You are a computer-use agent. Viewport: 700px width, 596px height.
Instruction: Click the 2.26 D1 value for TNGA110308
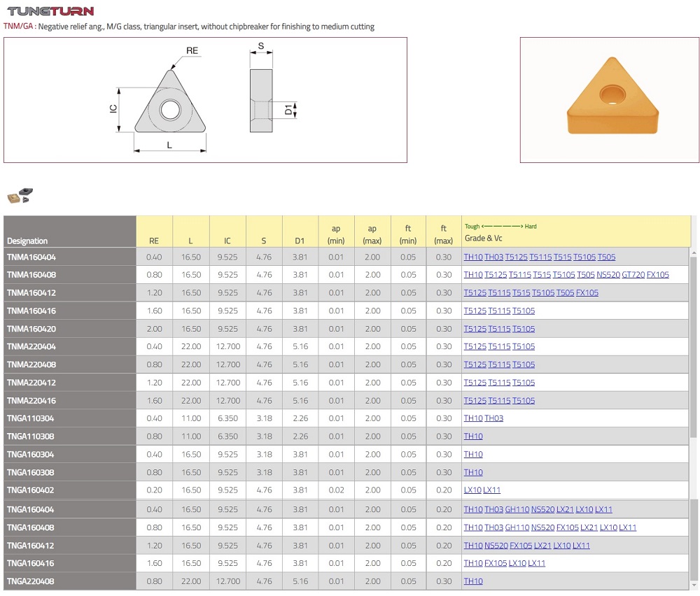[300, 437]
